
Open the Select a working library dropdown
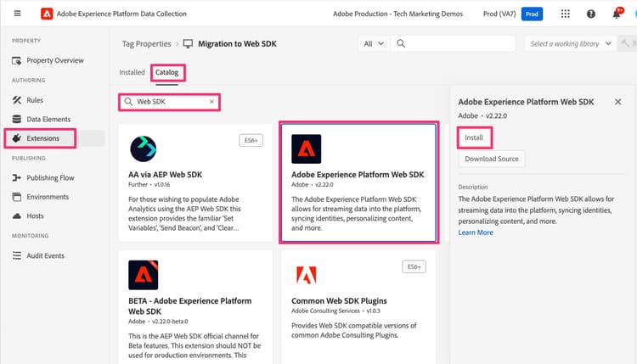tap(569, 43)
